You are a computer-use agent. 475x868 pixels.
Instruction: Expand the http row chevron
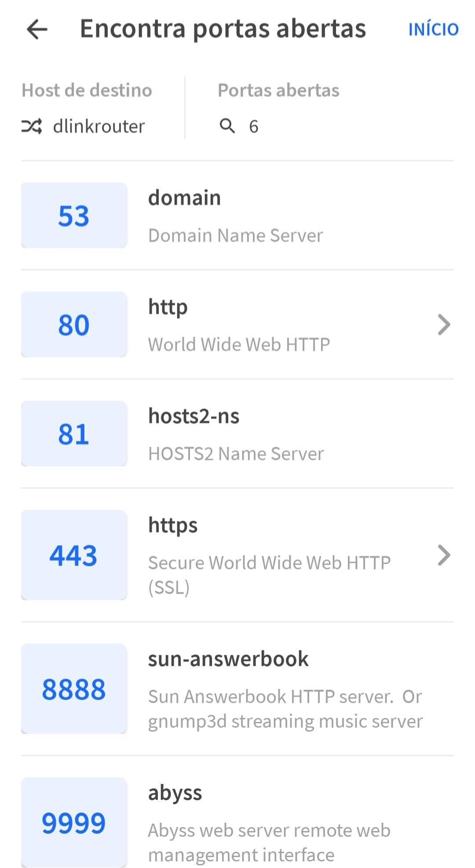click(444, 325)
